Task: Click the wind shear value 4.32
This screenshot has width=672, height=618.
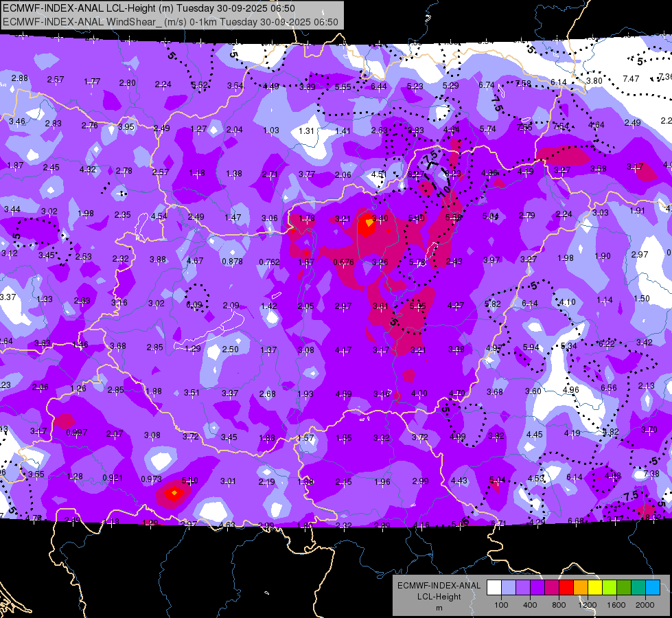Action: 87,170
